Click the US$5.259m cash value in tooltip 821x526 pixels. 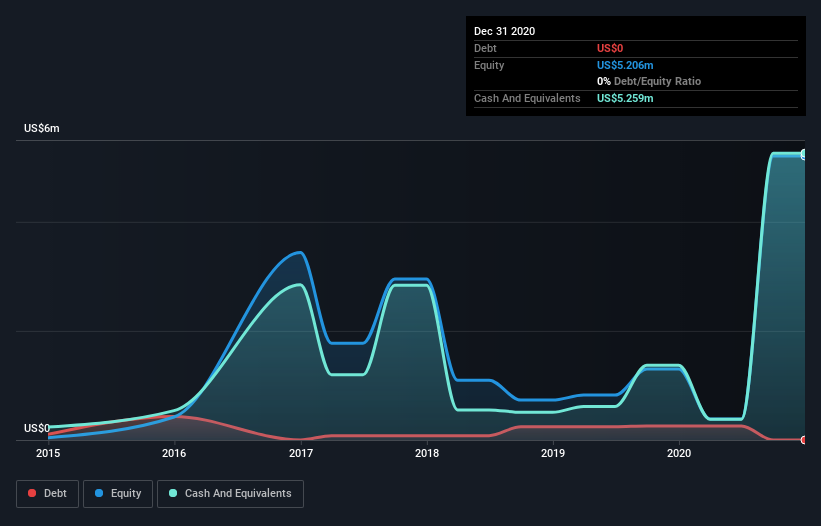click(625, 98)
